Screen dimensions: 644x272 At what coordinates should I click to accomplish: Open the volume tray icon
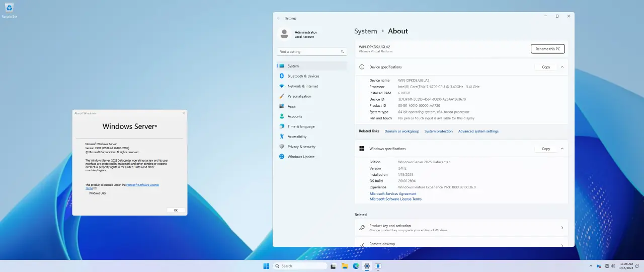613,266
